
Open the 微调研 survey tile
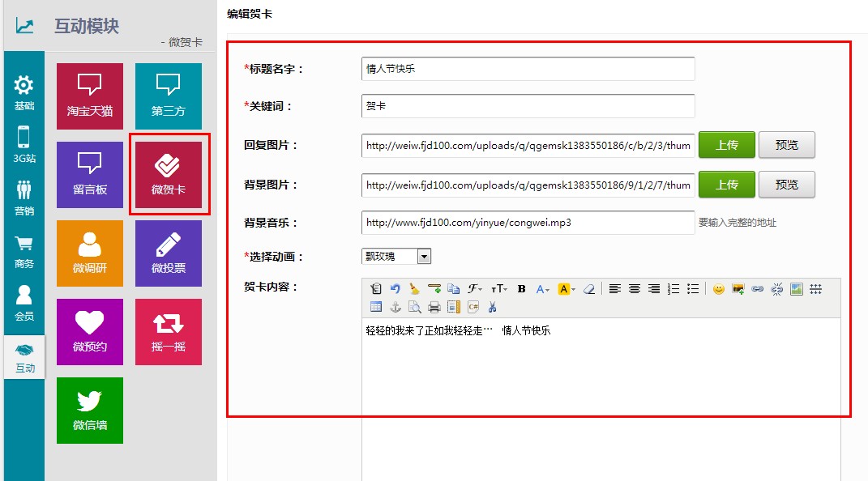[90, 253]
